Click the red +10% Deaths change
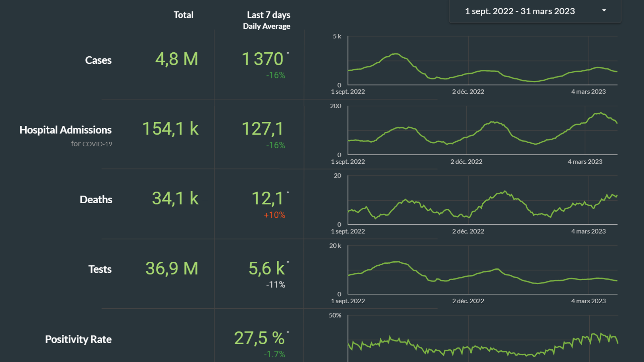Image resolution: width=644 pixels, height=362 pixels. click(274, 215)
